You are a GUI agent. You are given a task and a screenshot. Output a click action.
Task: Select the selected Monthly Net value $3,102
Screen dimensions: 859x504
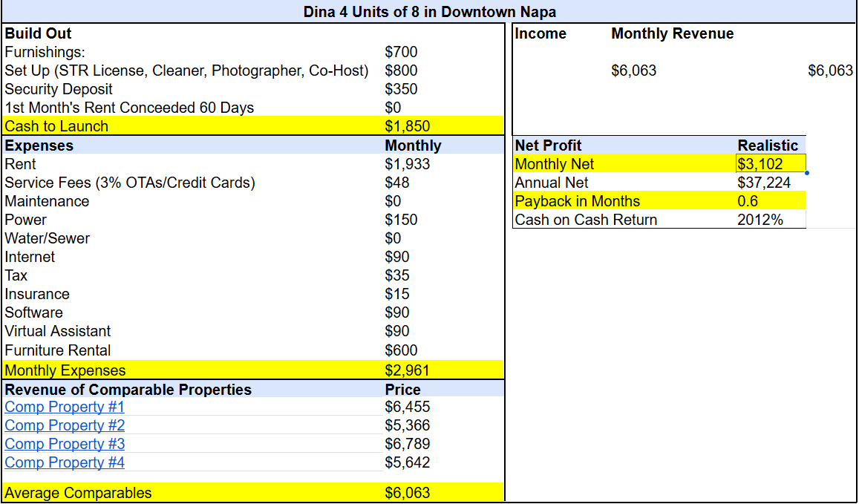(x=771, y=164)
